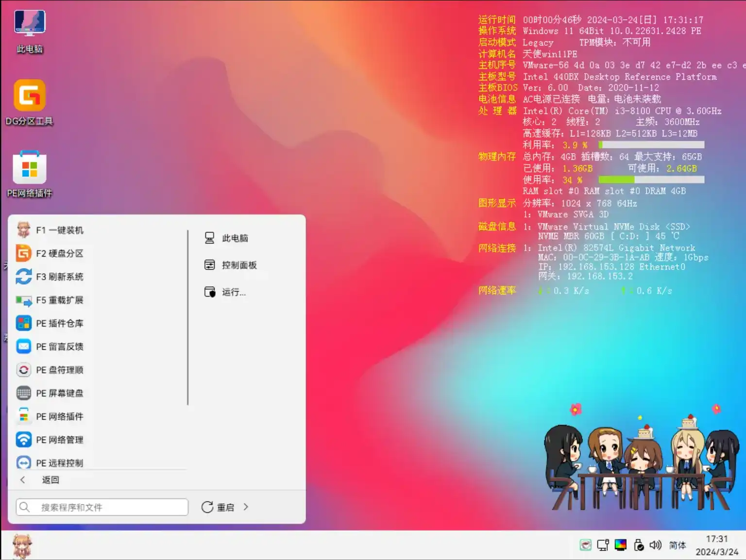Launch F1 一键装机 installer
Image resolution: width=746 pixels, height=560 pixels.
pyautogui.click(x=60, y=230)
